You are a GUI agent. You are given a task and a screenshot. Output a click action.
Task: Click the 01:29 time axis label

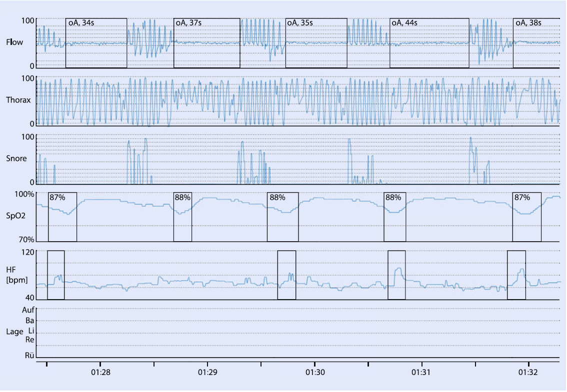[207, 373]
